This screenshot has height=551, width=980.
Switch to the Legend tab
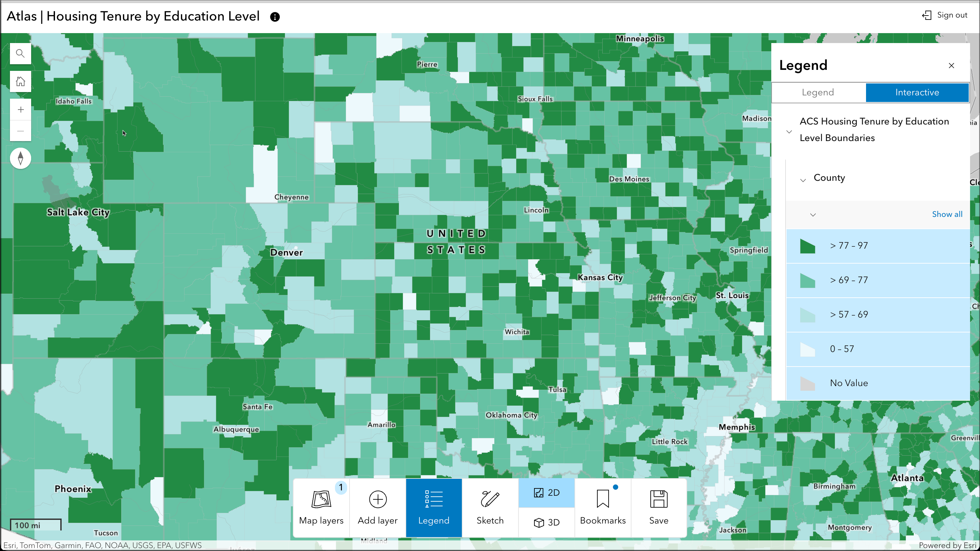(818, 92)
